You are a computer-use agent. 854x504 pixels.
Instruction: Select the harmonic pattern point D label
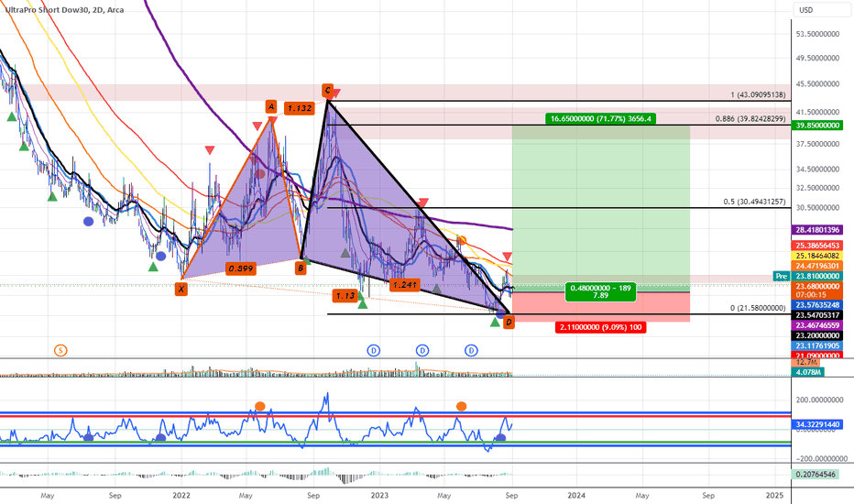(509, 323)
